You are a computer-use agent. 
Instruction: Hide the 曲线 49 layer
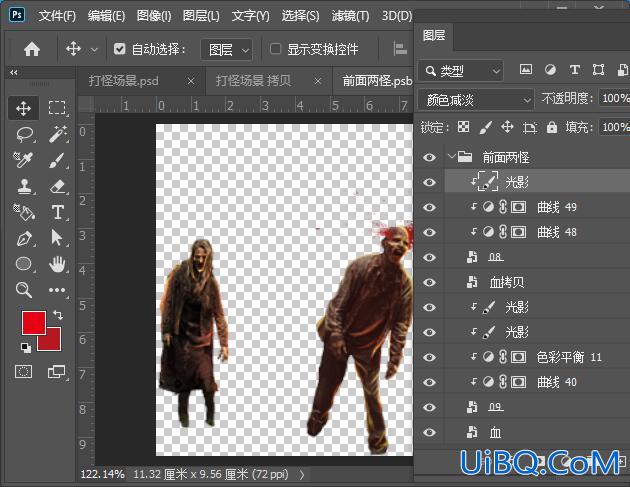(429, 207)
